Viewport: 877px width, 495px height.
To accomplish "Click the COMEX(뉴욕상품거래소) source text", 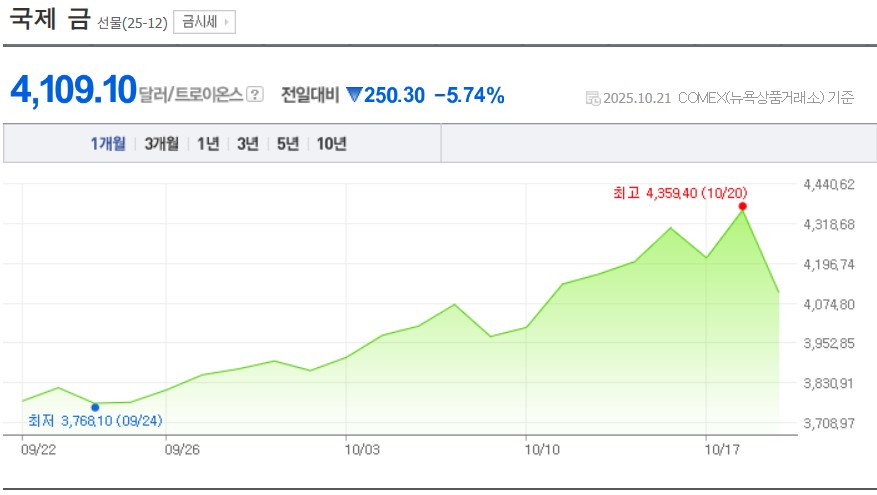I will pyautogui.click(x=750, y=98).
